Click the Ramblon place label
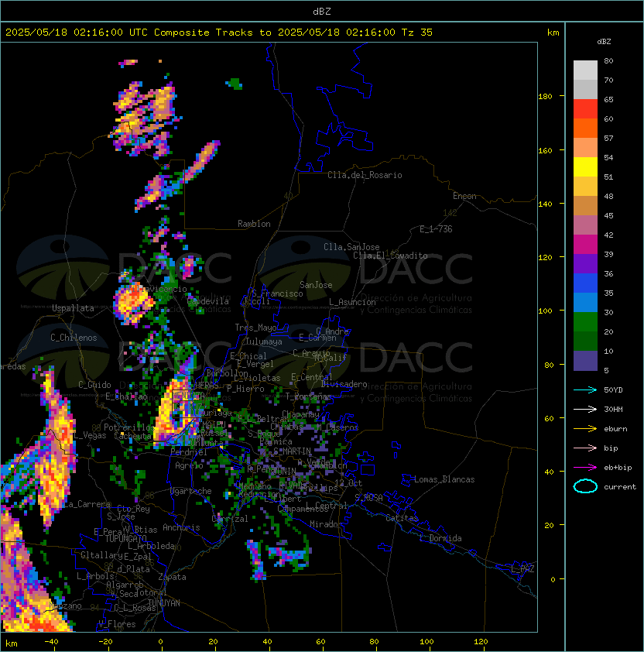Screen dimensions: 644x652 (254, 224)
